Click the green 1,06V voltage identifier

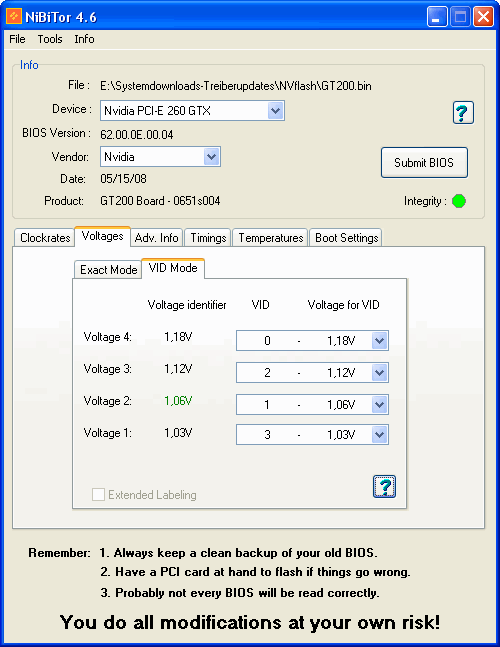[178, 401]
